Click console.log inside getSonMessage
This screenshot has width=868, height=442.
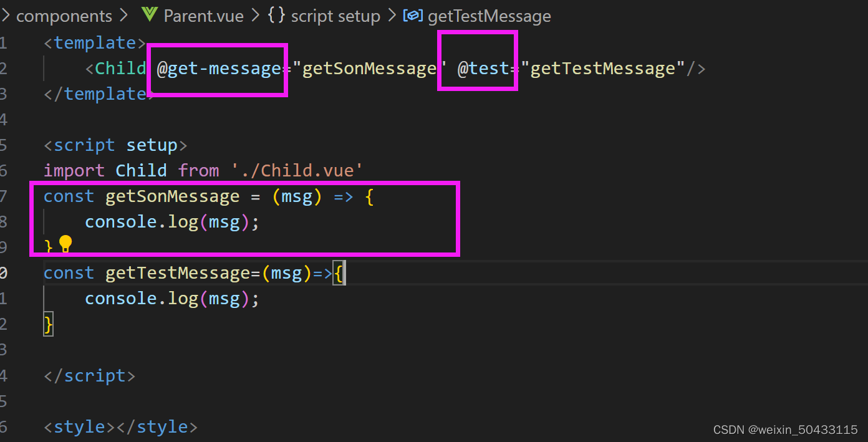(x=142, y=222)
